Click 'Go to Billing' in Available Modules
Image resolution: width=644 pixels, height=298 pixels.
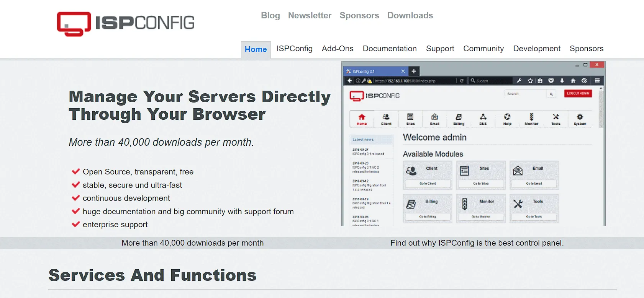(428, 217)
